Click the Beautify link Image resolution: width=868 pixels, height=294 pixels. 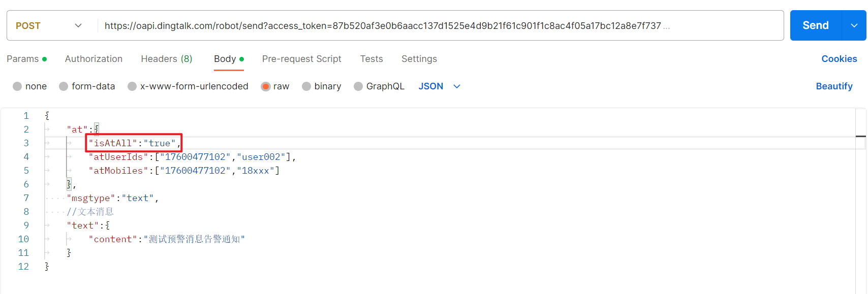click(x=834, y=86)
